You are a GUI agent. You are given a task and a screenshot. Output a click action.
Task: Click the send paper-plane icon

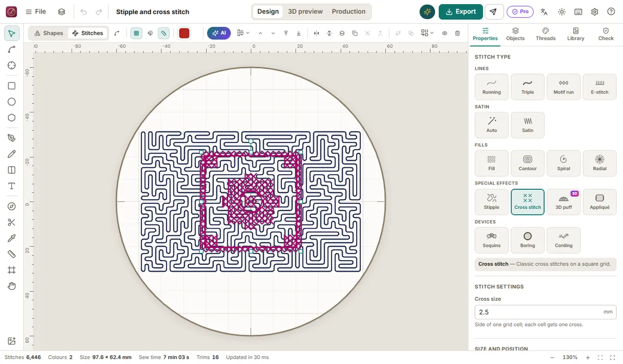tap(493, 12)
